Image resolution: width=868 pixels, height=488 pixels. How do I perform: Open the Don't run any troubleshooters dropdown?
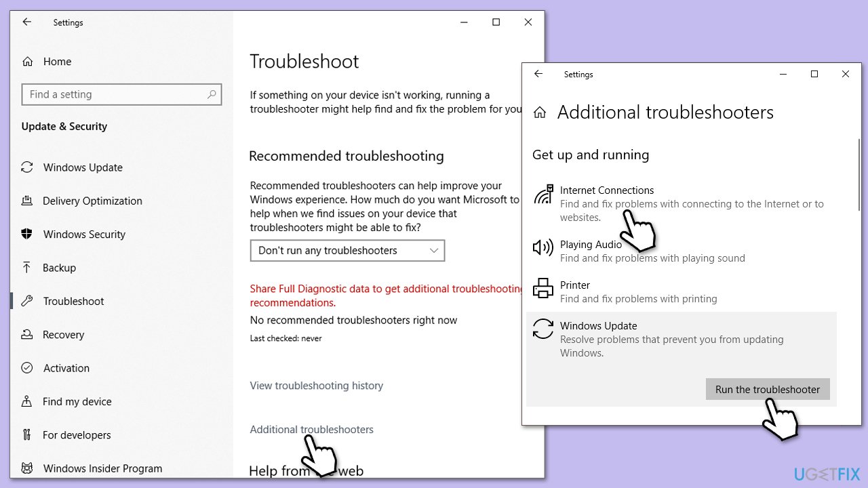click(347, 251)
